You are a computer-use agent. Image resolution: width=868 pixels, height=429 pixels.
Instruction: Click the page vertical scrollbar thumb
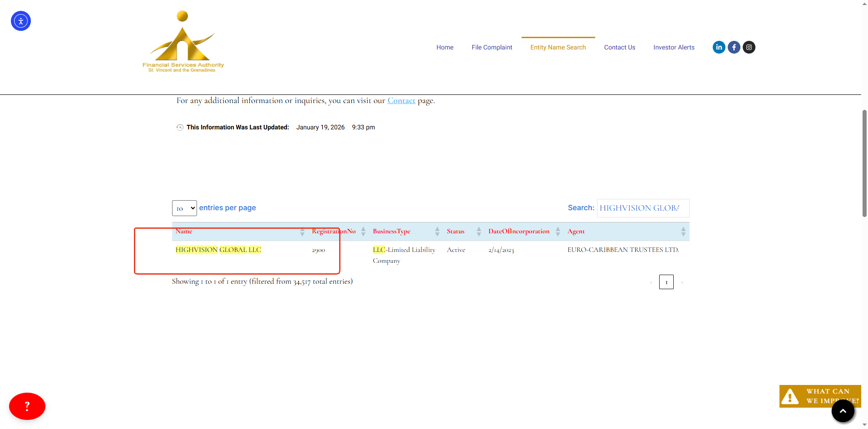864,163
